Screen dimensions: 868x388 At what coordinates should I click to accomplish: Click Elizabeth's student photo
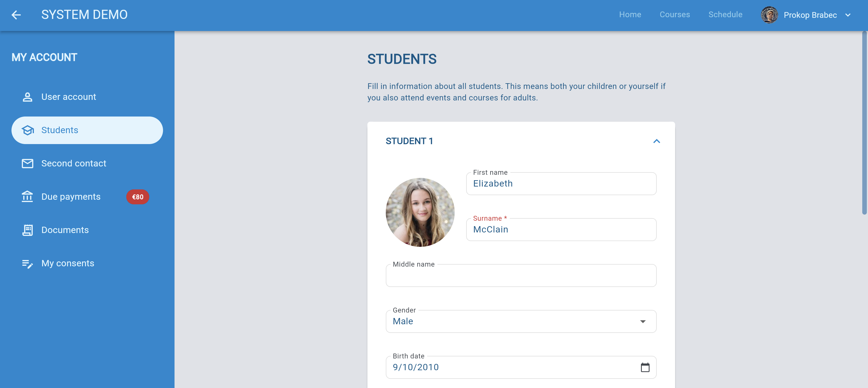pyautogui.click(x=420, y=212)
